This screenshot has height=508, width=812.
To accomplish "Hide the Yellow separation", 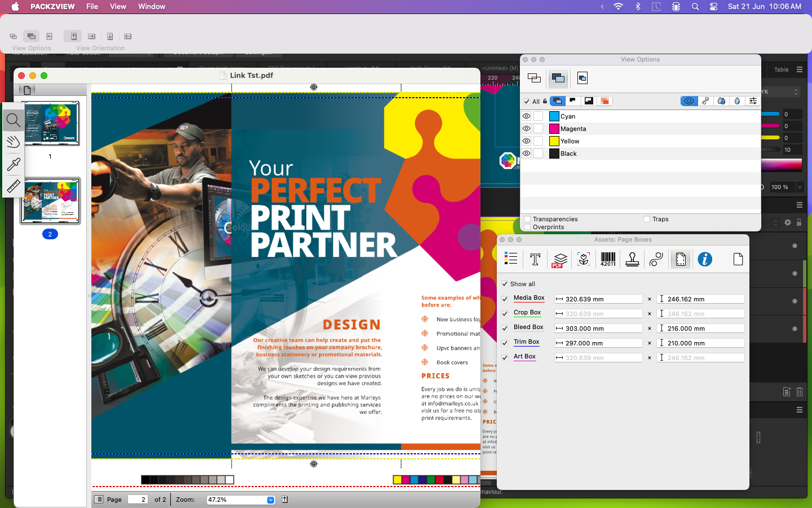I will [526, 141].
